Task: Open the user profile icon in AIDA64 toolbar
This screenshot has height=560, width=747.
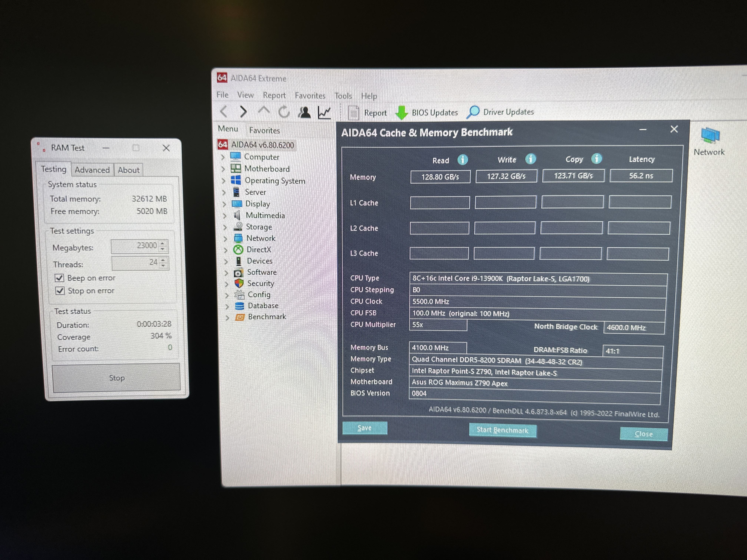Action: (x=304, y=112)
